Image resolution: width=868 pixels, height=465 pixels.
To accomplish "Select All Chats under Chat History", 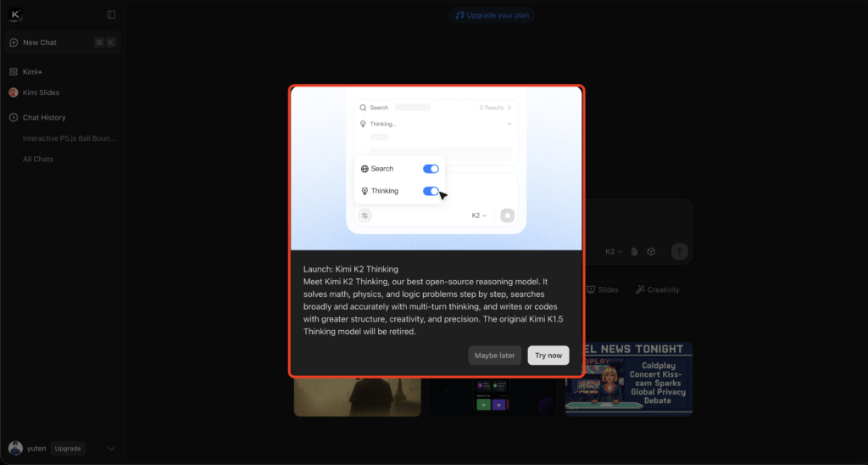I will 38,159.
